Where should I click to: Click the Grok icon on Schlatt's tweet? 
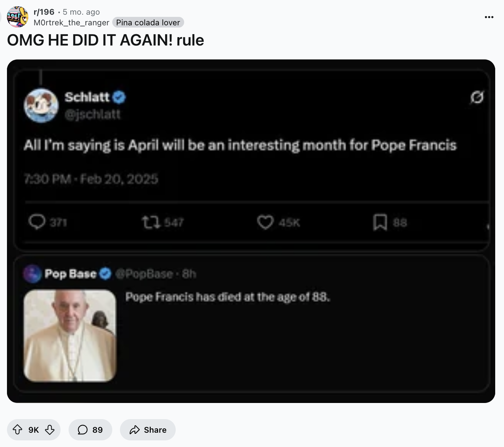(477, 97)
